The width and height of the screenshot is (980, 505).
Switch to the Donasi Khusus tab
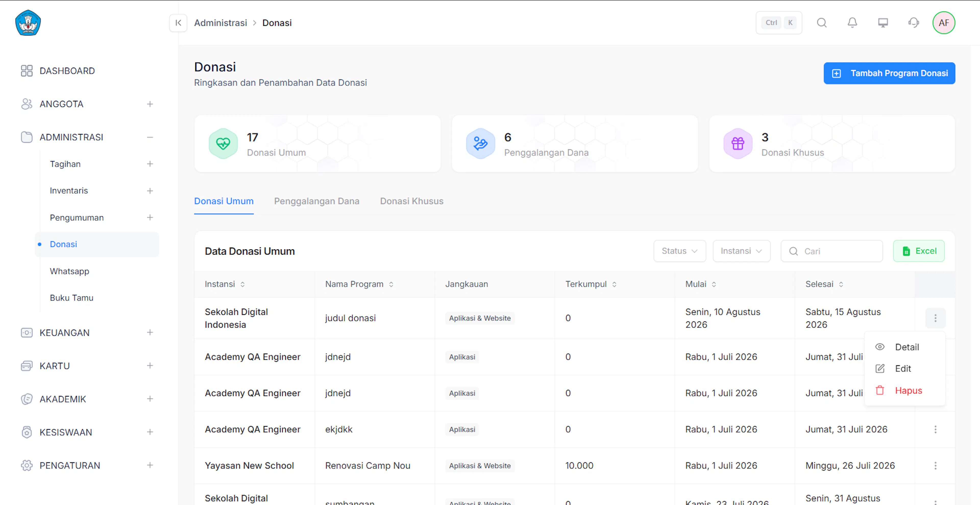(x=412, y=201)
